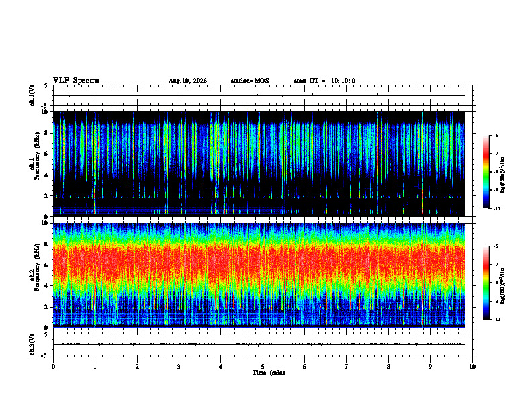This screenshot has height=411, width=532.
Task: Click the ch.2 color bar log(PSD) label
Action: 503,285
